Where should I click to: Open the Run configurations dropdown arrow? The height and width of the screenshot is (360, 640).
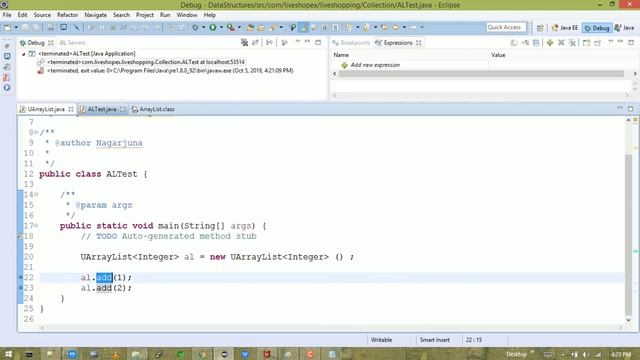pyautogui.click(x=221, y=27)
